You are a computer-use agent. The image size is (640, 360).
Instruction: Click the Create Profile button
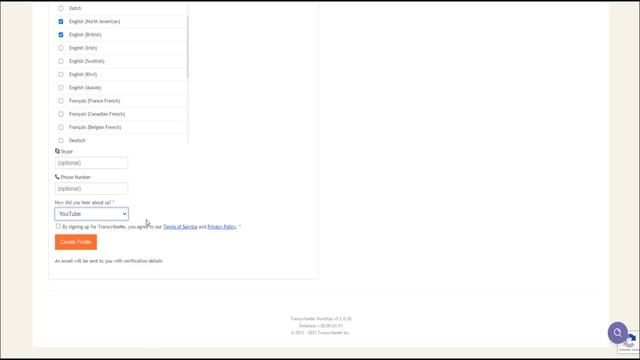[x=76, y=242]
